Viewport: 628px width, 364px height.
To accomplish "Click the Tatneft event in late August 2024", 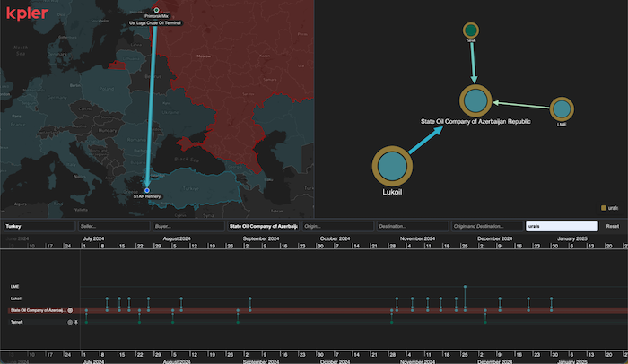I will pos(238,322).
